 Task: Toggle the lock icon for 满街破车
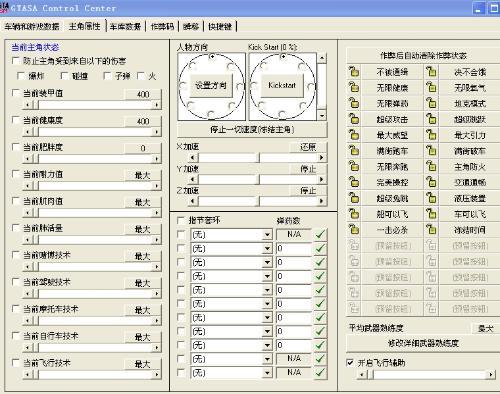tap(431, 151)
